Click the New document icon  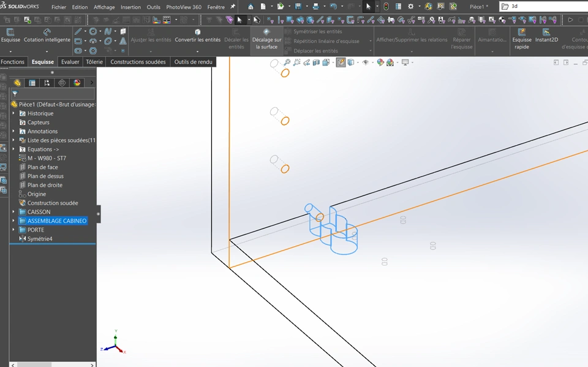[263, 7]
